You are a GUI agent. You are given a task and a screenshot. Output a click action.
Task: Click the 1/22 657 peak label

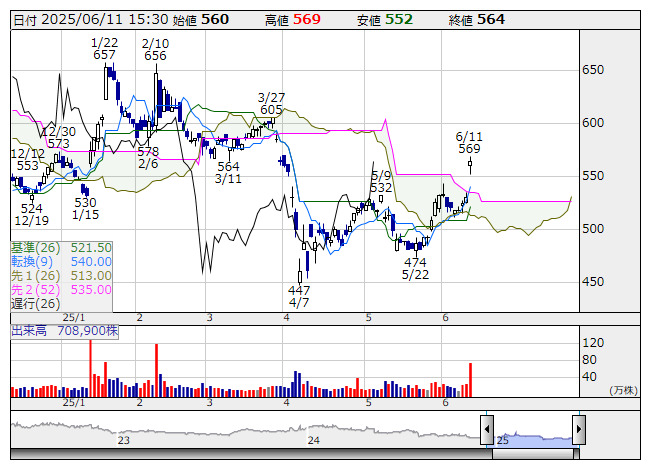104,48
